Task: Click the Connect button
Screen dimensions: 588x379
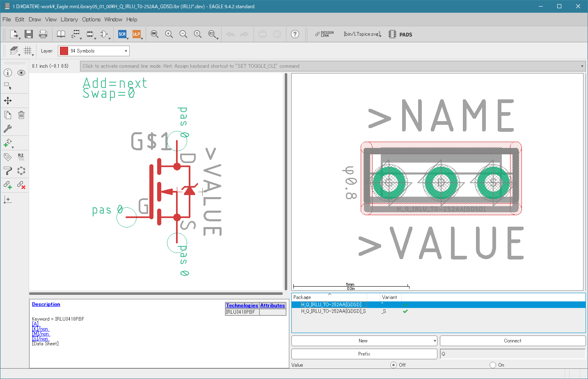Action: (x=512, y=341)
